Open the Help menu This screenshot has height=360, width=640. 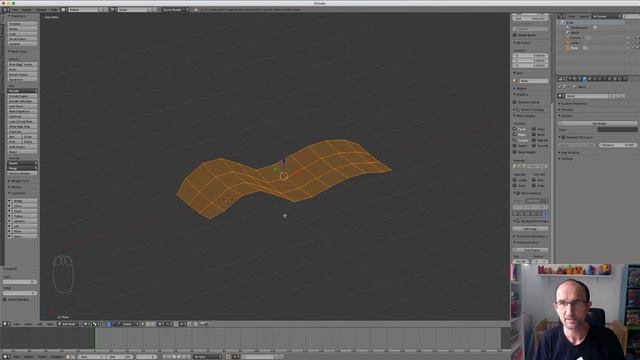tap(54, 9)
